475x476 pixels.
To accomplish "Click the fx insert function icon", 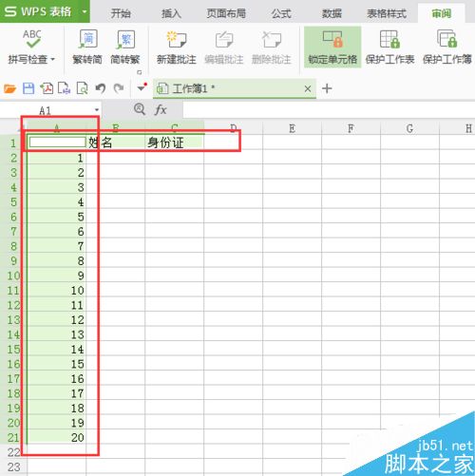I will (161, 110).
